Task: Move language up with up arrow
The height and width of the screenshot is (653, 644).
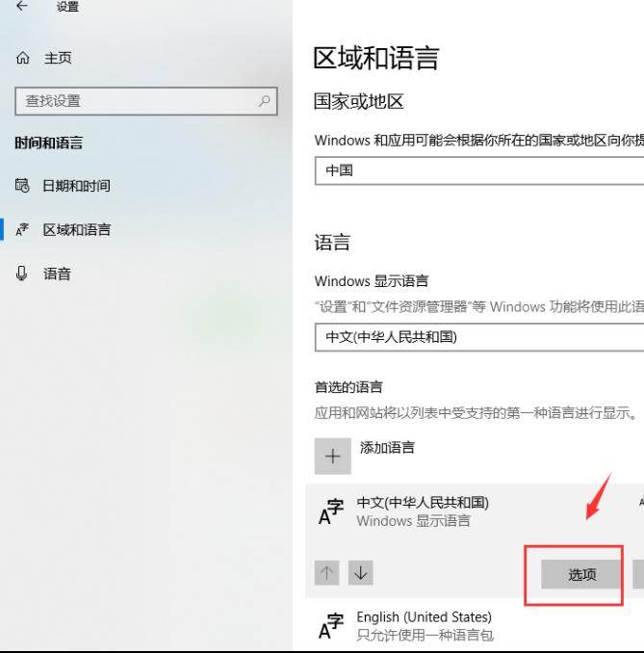Action: click(x=326, y=573)
